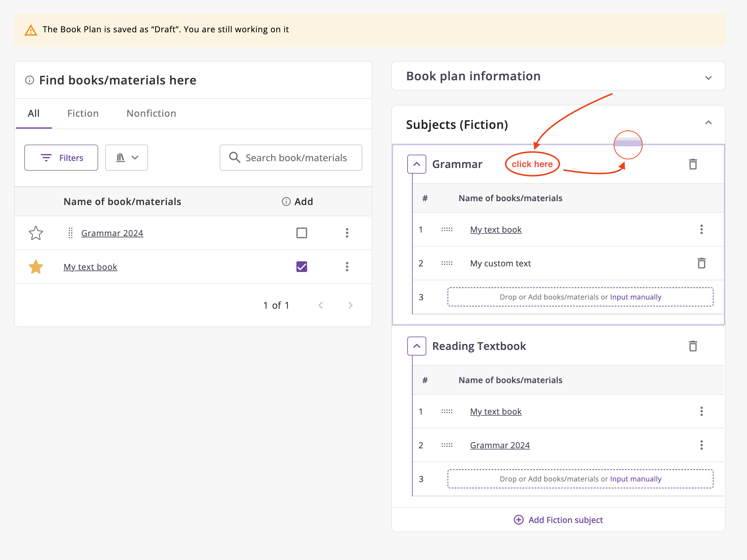
Task: Remove My custom text row trash icon
Action: pyautogui.click(x=701, y=263)
